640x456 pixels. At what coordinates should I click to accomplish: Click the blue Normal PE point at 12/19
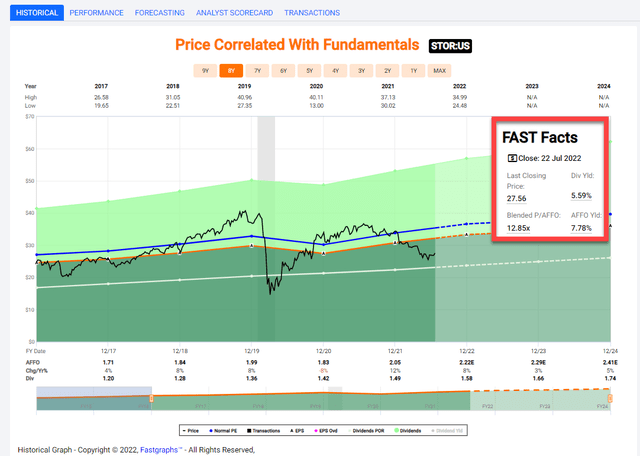point(252,236)
